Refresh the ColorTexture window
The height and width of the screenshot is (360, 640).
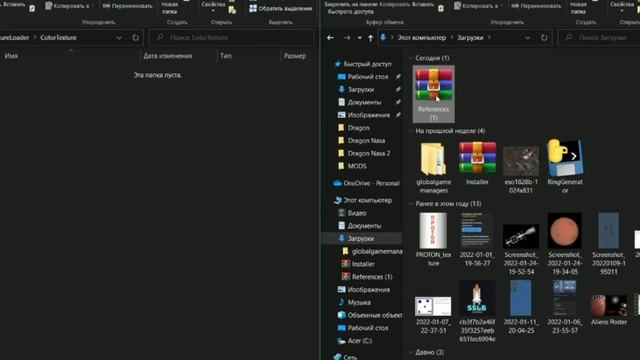(x=135, y=38)
